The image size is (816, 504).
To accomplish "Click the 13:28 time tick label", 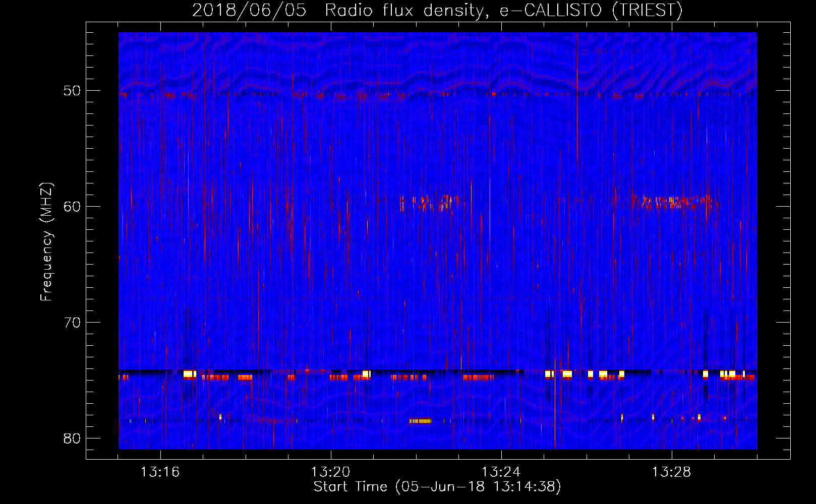I will coord(671,472).
